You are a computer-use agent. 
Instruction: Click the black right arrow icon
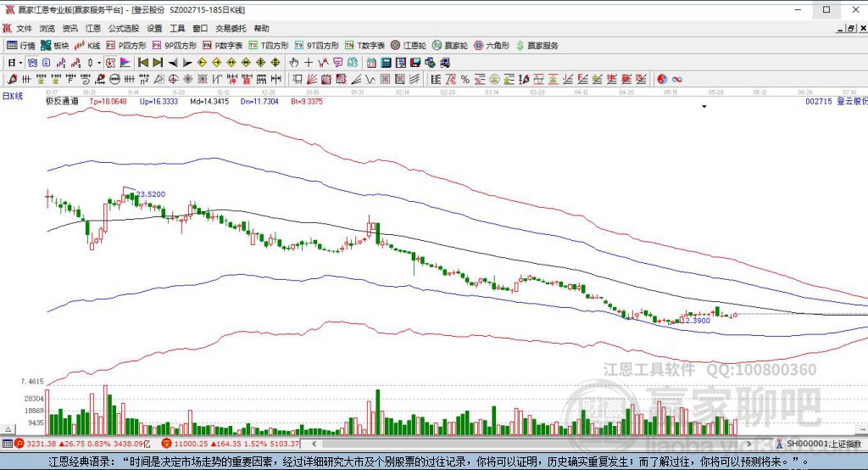(x=187, y=63)
